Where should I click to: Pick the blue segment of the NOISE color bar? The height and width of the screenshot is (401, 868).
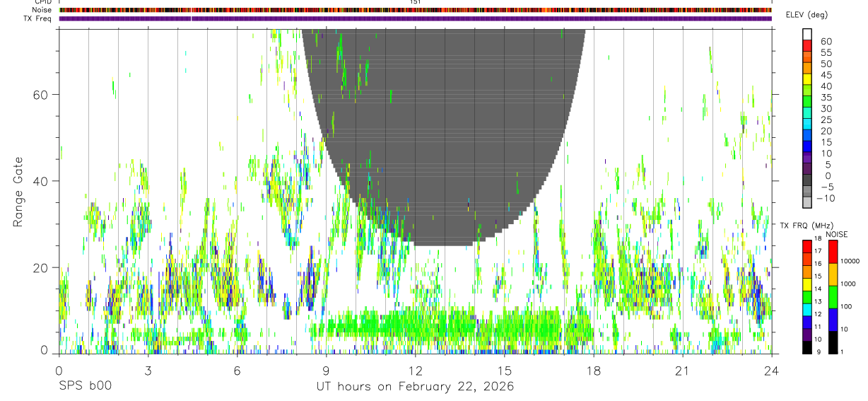[x=833, y=319]
